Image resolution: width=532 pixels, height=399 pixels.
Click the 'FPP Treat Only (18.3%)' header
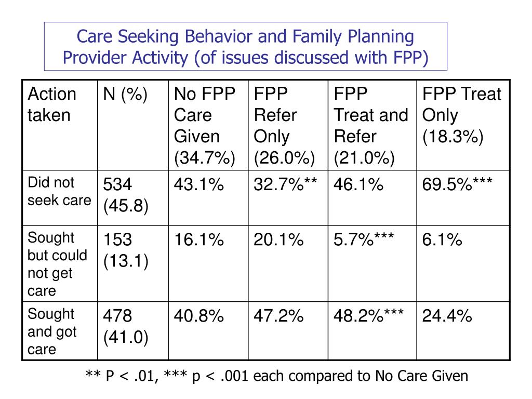461,115
